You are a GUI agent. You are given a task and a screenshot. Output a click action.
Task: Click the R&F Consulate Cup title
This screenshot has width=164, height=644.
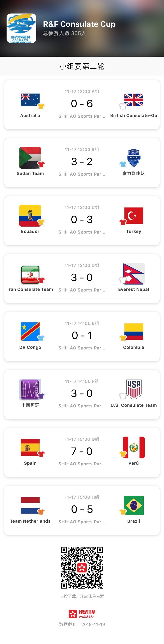[79, 24]
